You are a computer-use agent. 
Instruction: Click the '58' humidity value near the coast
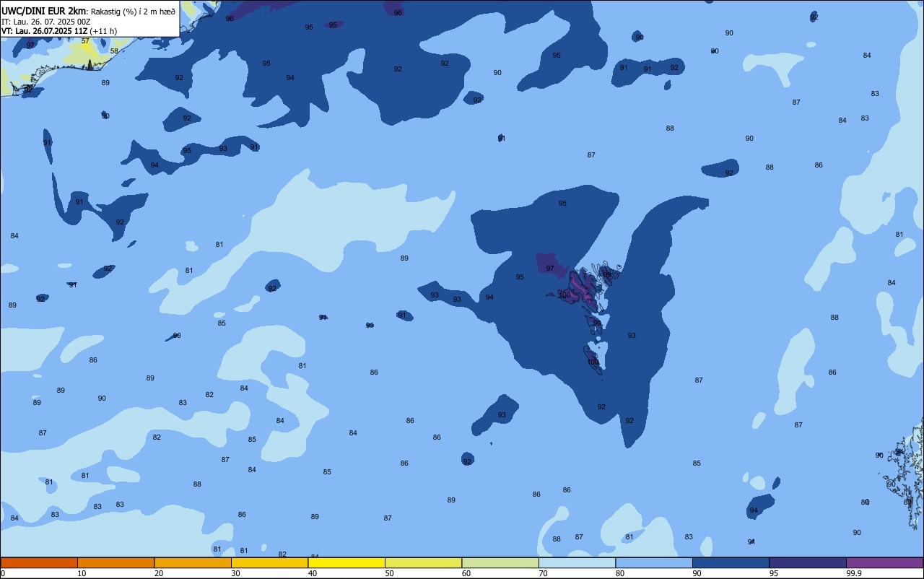[x=114, y=51]
